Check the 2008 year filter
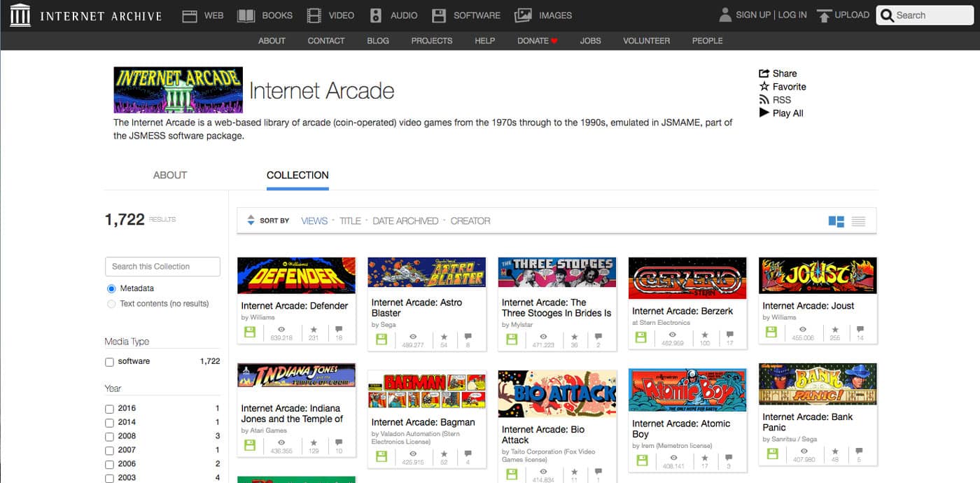The width and height of the screenshot is (980, 483). [109, 437]
